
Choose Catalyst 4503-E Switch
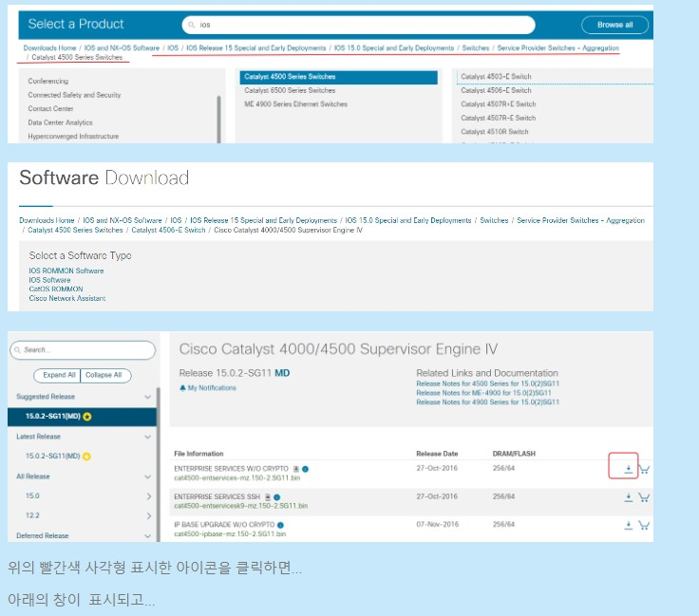(496, 77)
